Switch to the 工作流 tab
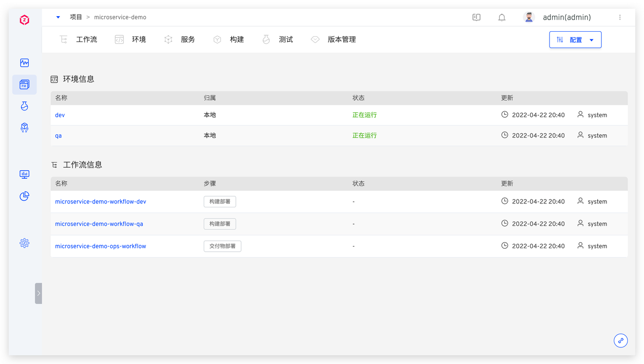This screenshot has height=364, width=644. (x=78, y=39)
